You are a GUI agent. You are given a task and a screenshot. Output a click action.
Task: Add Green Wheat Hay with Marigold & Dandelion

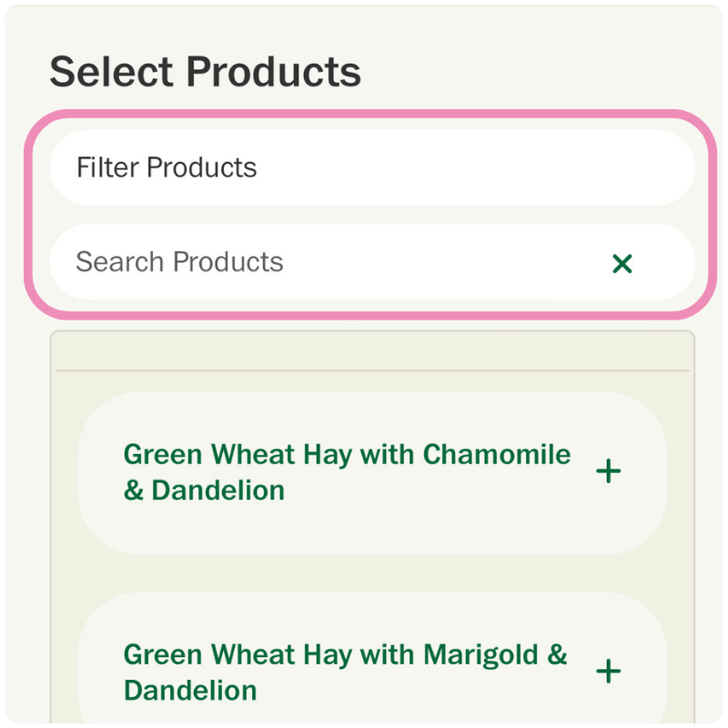pyautogui.click(x=608, y=672)
